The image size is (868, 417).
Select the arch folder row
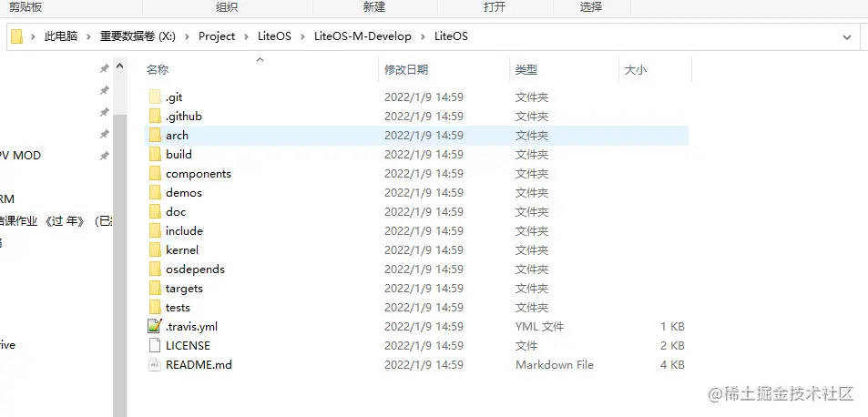pyautogui.click(x=416, y=136)
